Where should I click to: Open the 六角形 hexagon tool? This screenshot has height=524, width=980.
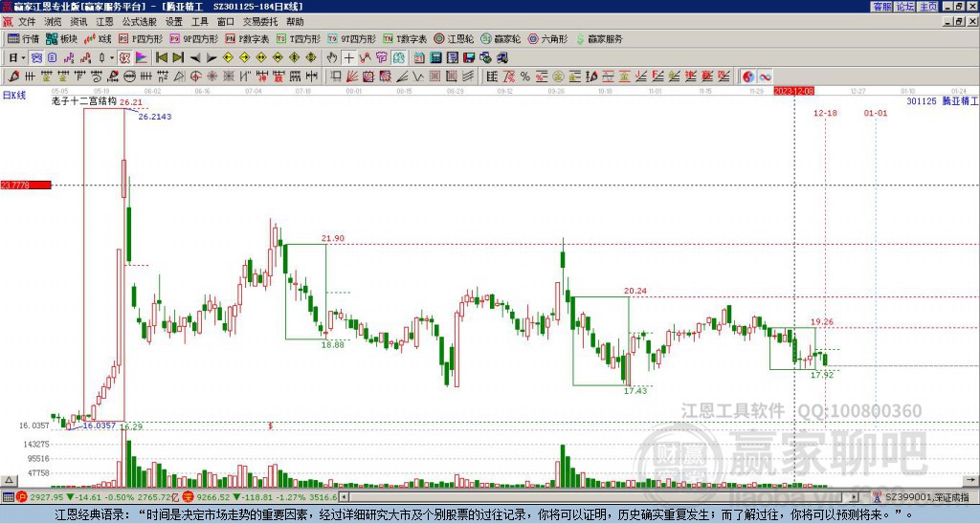pyautogui.click(x=547, y=38)
